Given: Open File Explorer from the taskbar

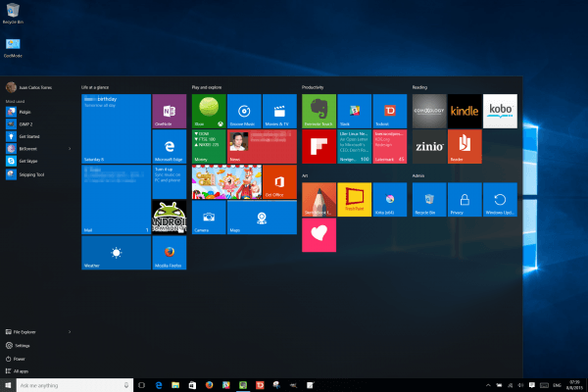Looking at the screenshot, I should point(175,385).
